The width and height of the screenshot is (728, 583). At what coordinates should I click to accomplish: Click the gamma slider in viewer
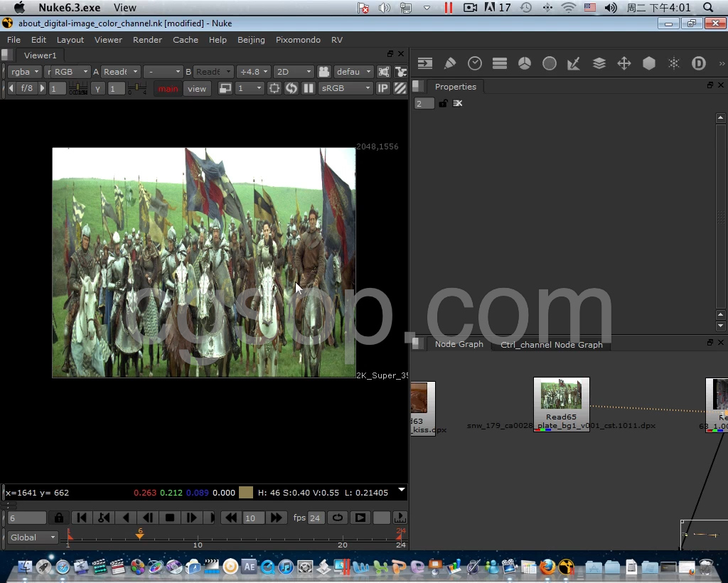(137, 88)
